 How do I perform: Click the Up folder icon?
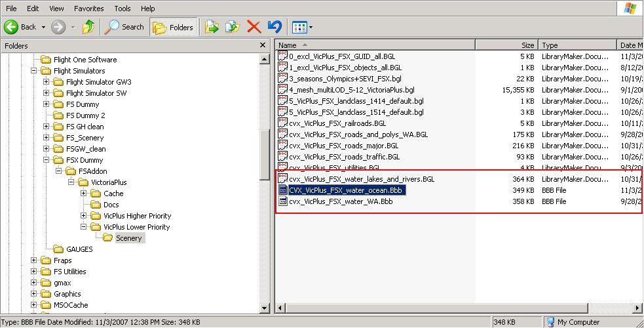tap(88, 27)
